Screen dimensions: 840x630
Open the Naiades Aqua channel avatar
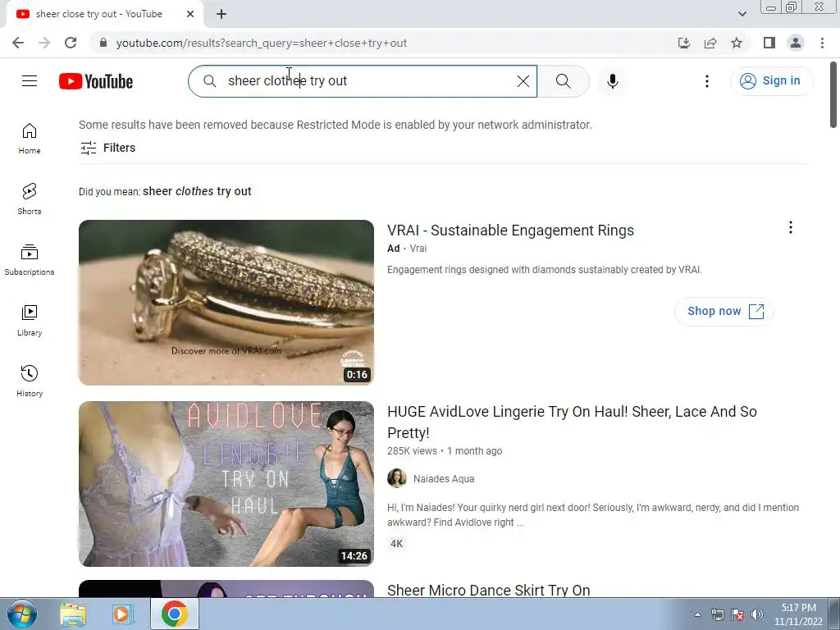point(397,478)
